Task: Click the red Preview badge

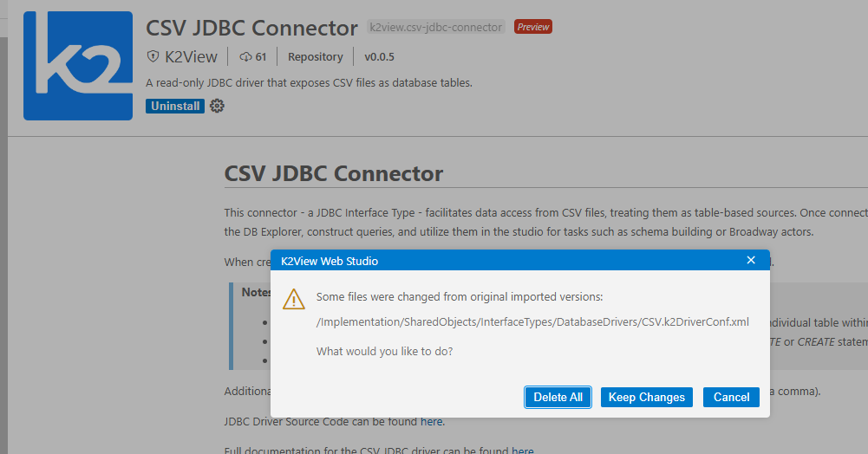Action: (x=532, y=27)
